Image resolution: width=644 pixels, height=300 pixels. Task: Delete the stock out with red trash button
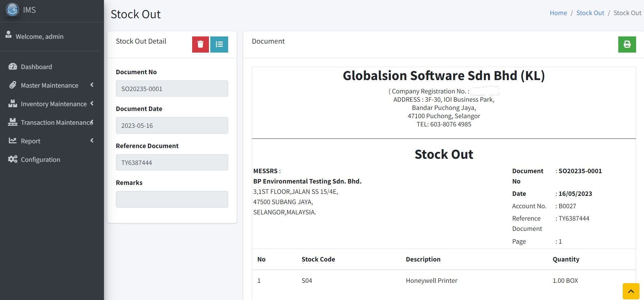tap(200, 44)
